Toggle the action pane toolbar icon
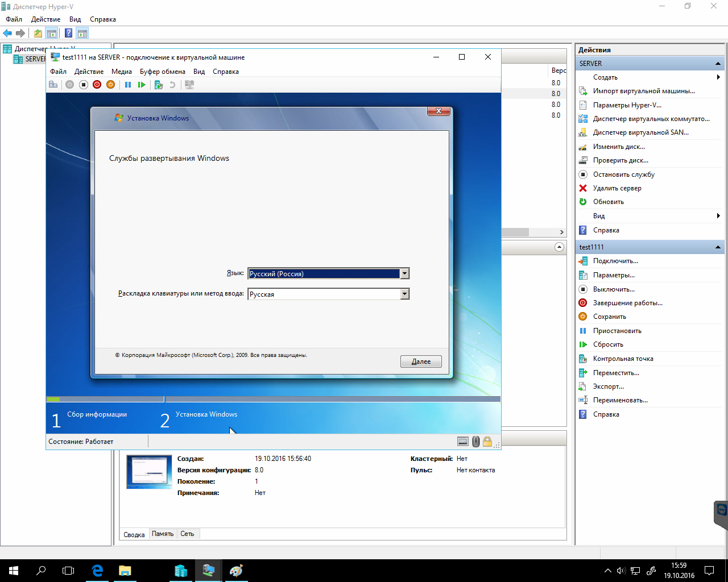This screenshot has height=582, width=728. point(82,34)
